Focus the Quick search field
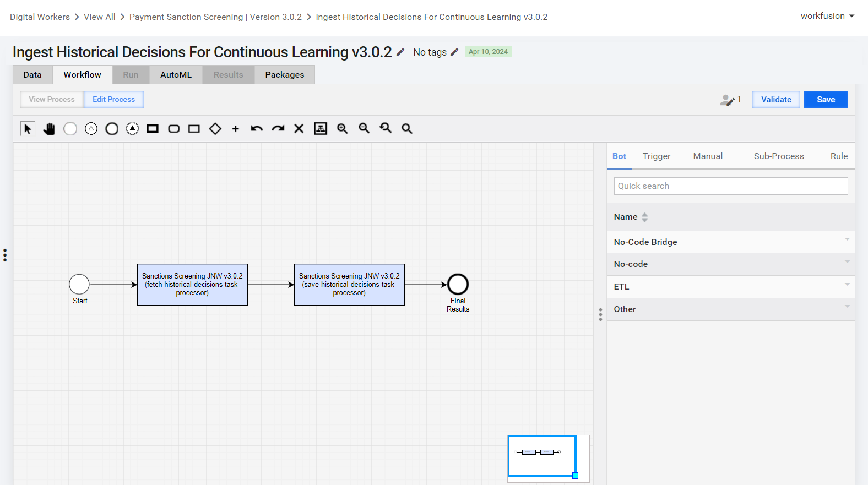Viewport: 868px width, 485px height. 731,186
